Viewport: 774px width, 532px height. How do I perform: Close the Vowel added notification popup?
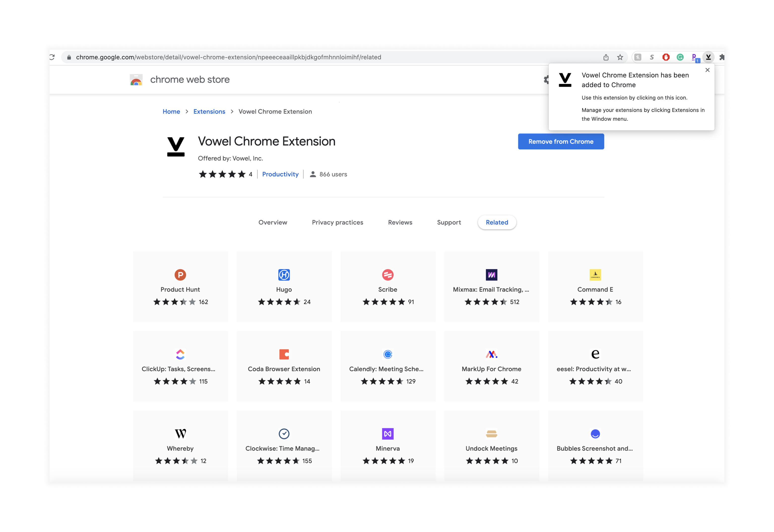tap(707, 70)
